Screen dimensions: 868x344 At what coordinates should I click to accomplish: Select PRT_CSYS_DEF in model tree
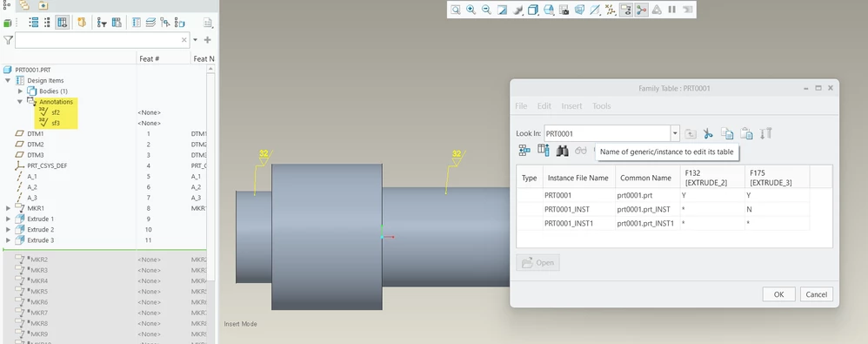[47, 165]
